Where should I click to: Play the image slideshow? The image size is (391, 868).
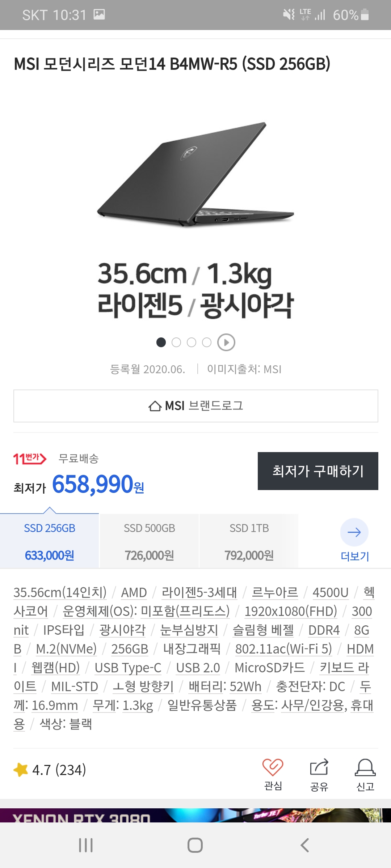click(226, 342)
